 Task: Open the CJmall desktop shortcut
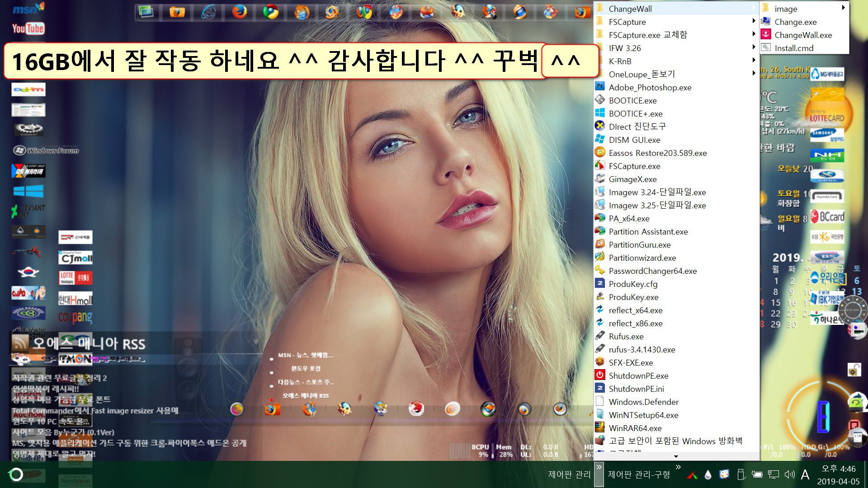pos(75,258)
